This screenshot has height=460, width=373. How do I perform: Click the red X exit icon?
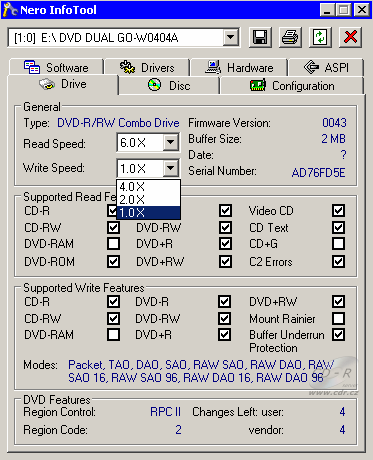pos(350,37)
